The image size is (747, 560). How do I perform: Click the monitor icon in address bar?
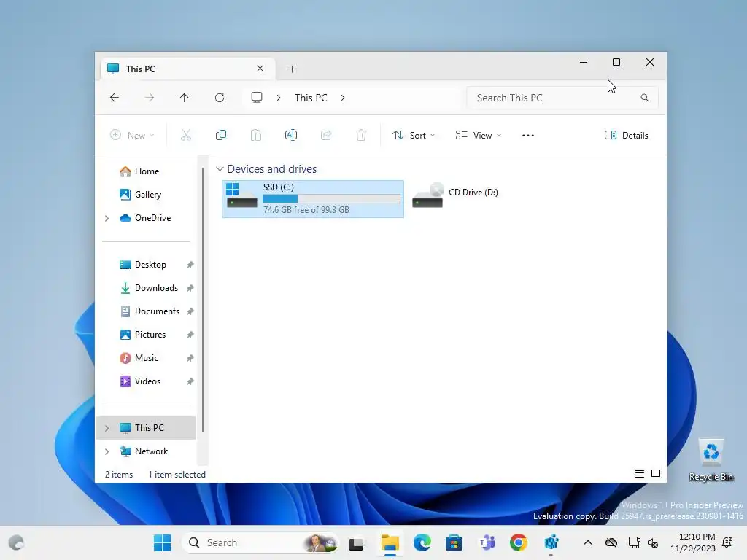coord(257,98)
